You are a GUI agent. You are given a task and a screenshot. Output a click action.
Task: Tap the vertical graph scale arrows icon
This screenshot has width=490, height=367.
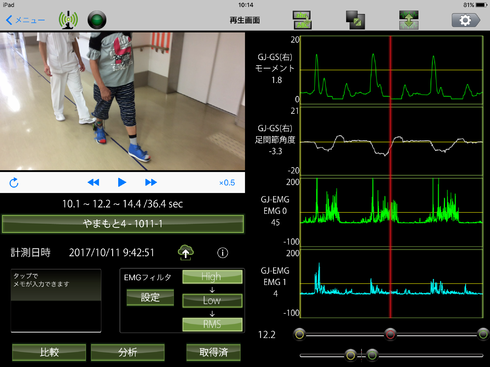(409, 20)
